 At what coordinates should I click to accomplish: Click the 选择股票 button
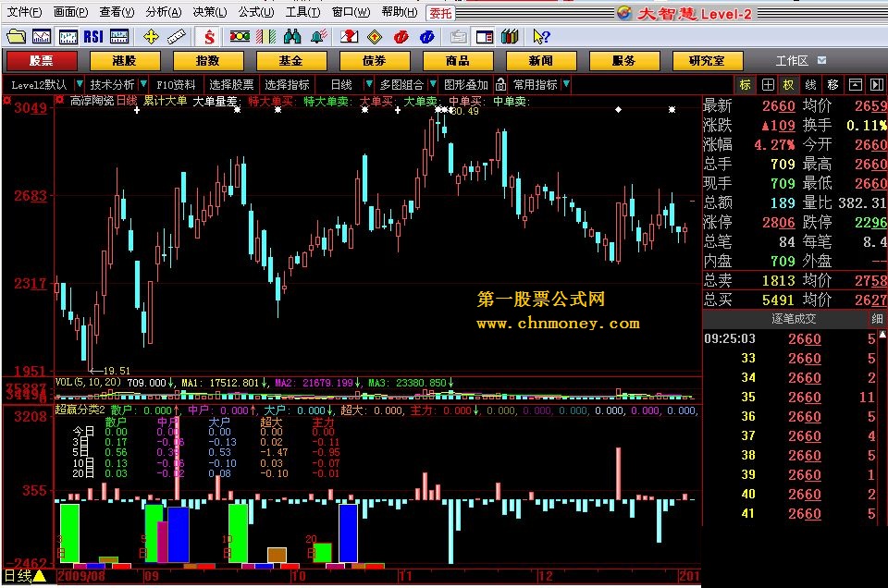231,85
